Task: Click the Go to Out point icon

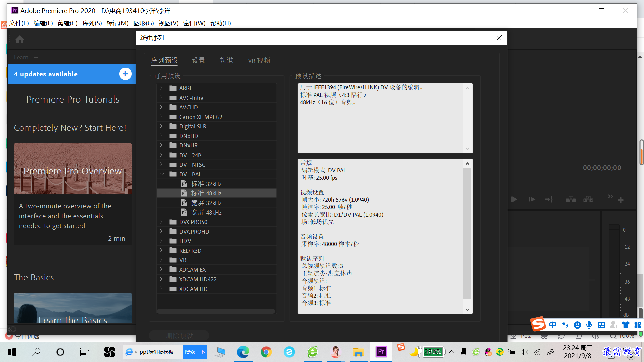Action: [x=549, y=200]
